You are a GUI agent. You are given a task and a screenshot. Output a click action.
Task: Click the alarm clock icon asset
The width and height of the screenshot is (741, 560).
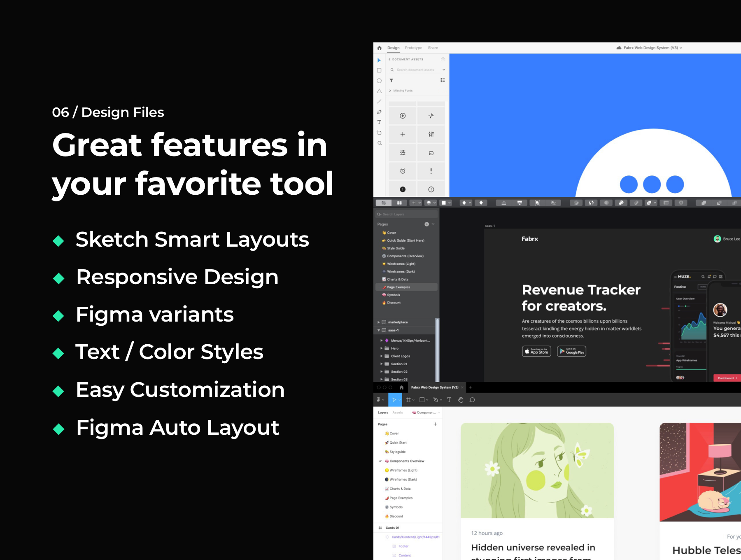(x=403, y=171)
